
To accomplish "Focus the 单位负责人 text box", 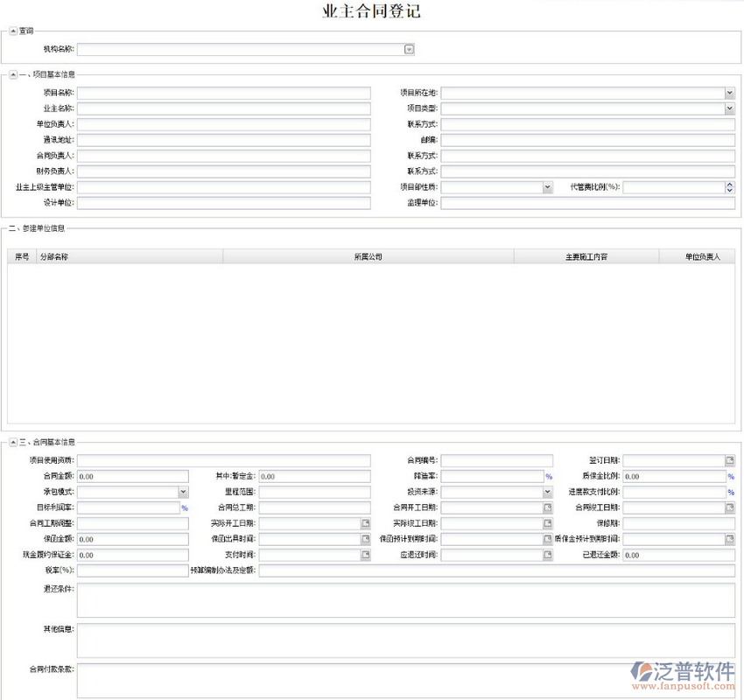I will 224,124.
